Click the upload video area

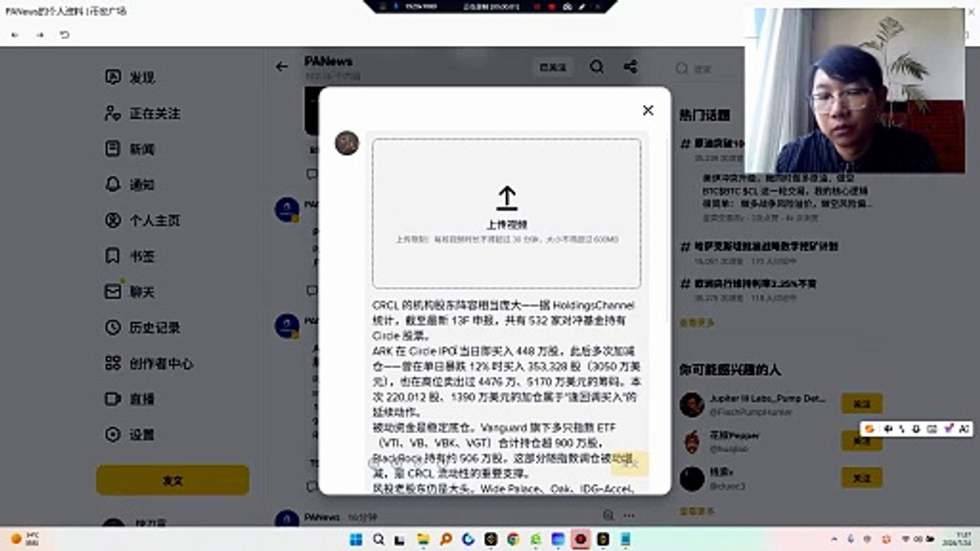[x=506, y=214]
